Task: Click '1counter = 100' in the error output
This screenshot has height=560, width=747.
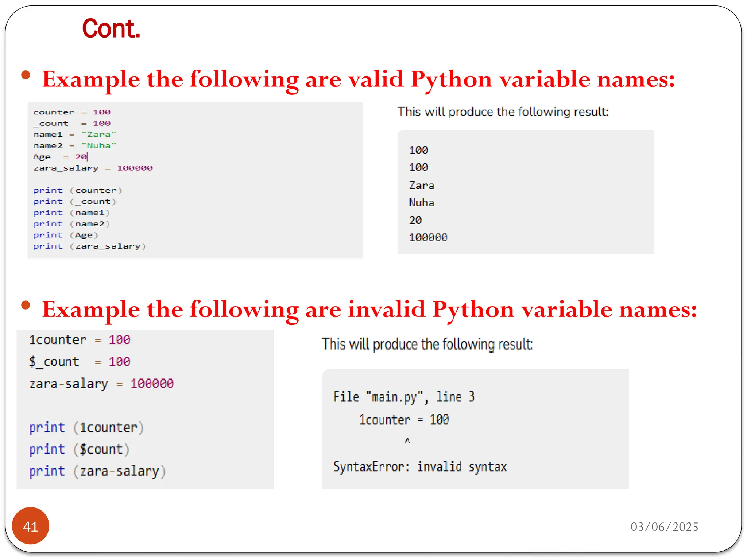Action: click(x=404, y=420)
